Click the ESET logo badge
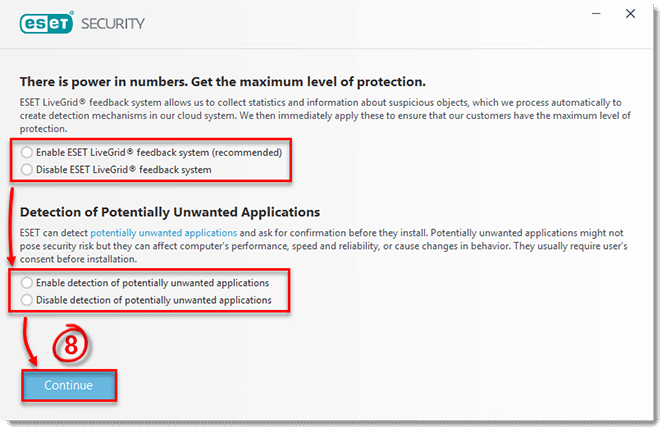The image size is (666, 433). coord(46,24)
